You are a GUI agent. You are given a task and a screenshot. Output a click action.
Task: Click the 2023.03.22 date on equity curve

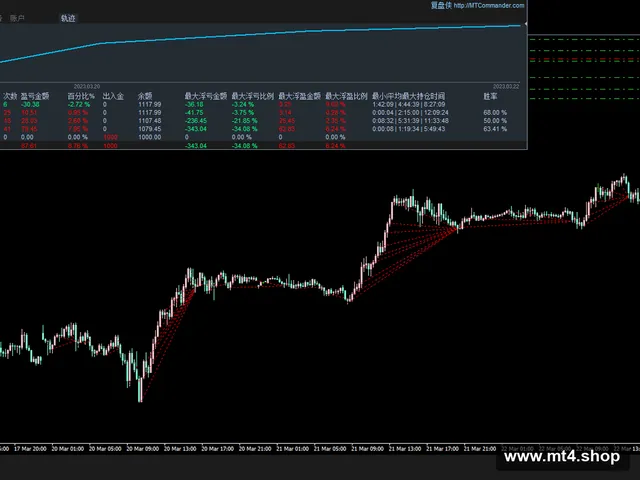click(x=506, y=87)
